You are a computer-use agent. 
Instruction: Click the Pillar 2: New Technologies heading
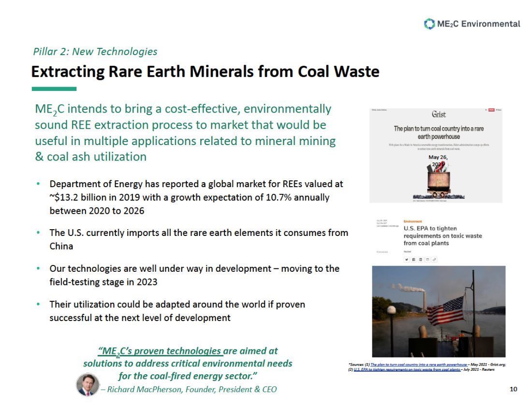(95, 51)
